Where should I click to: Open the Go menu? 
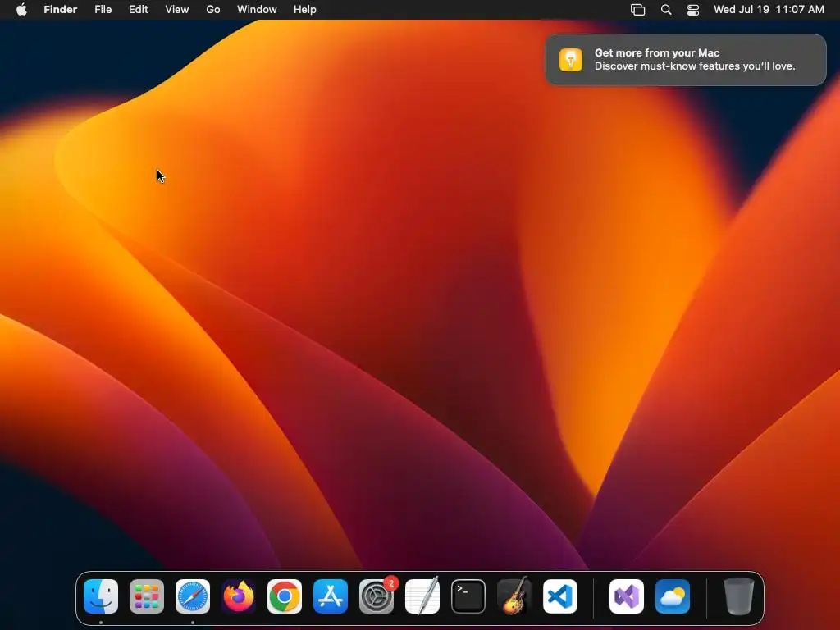213,9
